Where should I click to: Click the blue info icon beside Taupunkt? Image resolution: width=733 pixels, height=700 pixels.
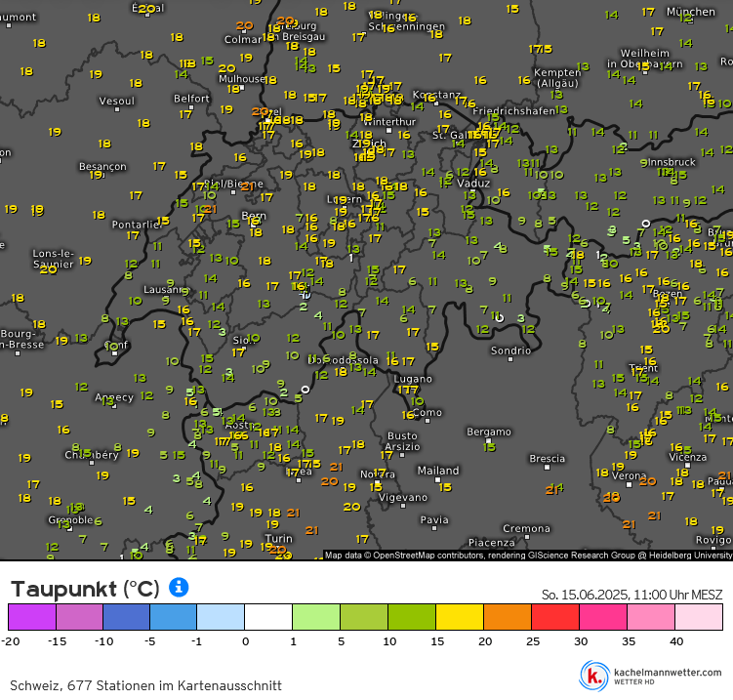click(179, 587)
